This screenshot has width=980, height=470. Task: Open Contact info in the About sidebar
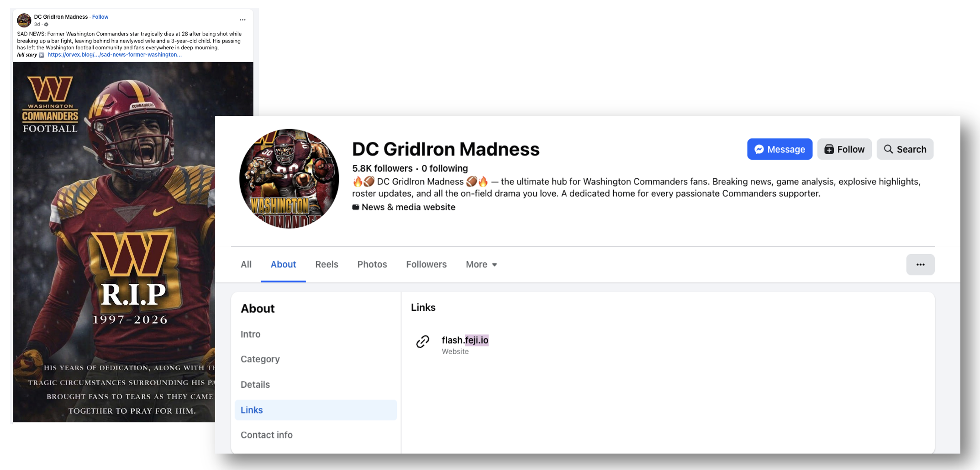pos(266,435)
